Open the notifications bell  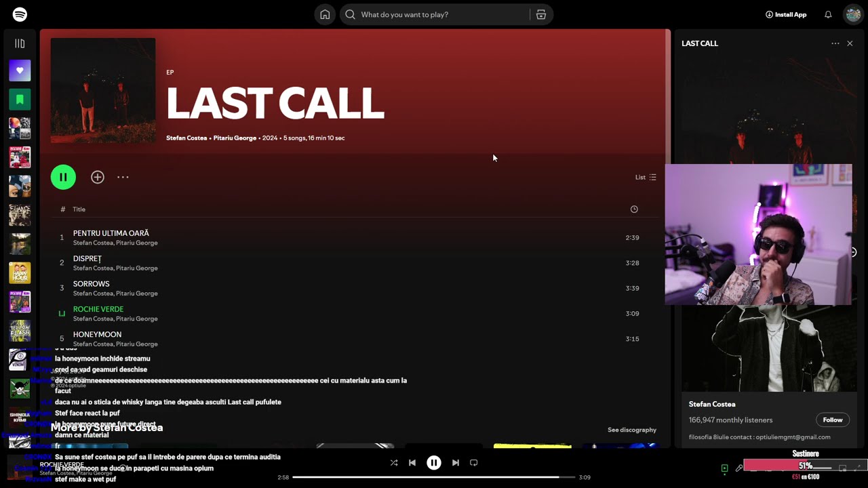click(828, 14)
